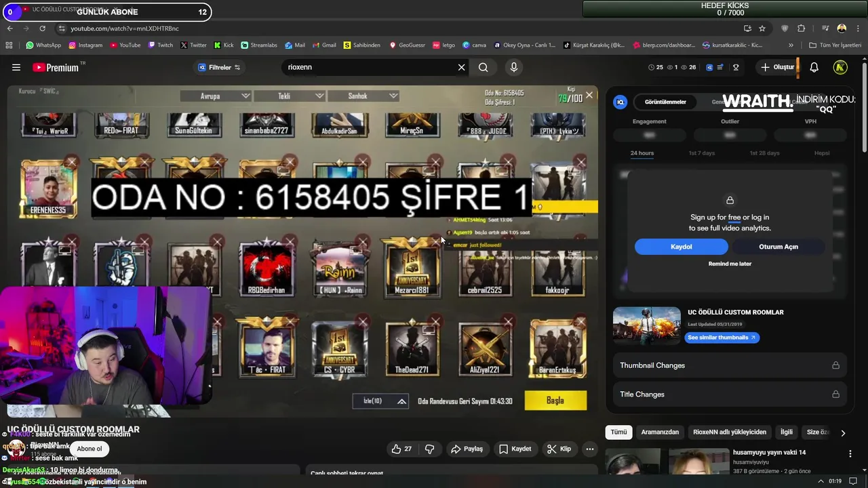This screenshot has height=488, width=868.
Task: Switch analytics range to 24 hours
Action: (x=642, y=152)
